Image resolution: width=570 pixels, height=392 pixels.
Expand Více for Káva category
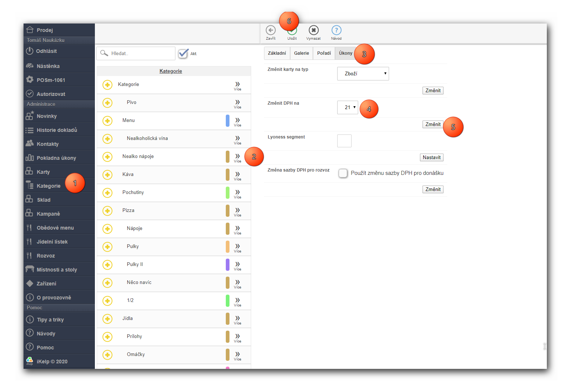[238, 175]
